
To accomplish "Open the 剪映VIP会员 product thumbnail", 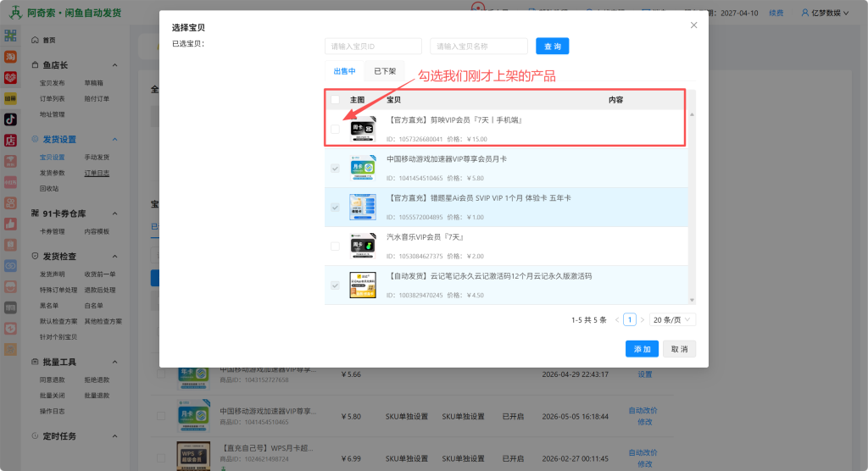I will point(363,129).
